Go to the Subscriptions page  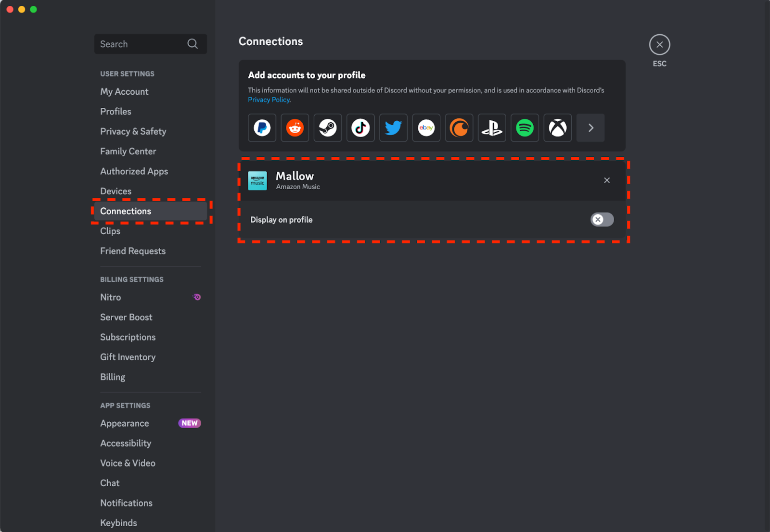(x=151, y=337)
